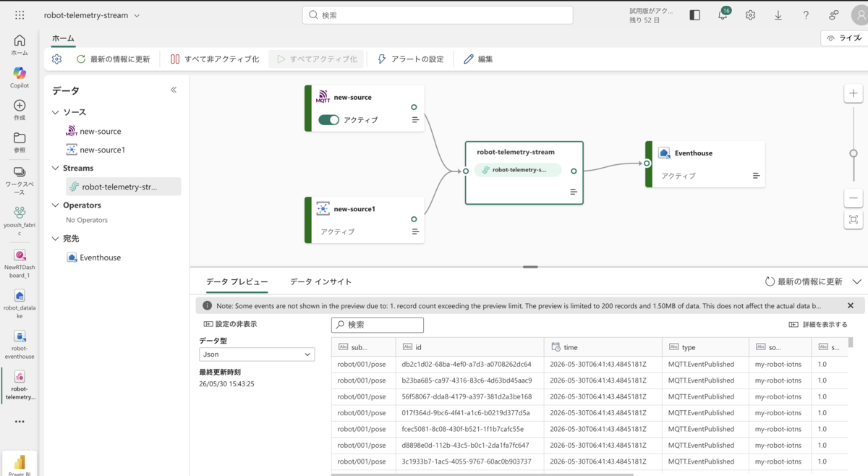Screen dimensions: 868x476
Task: Open robot-telemetry-stream node menu icon
Action: (x=574, y=192)
